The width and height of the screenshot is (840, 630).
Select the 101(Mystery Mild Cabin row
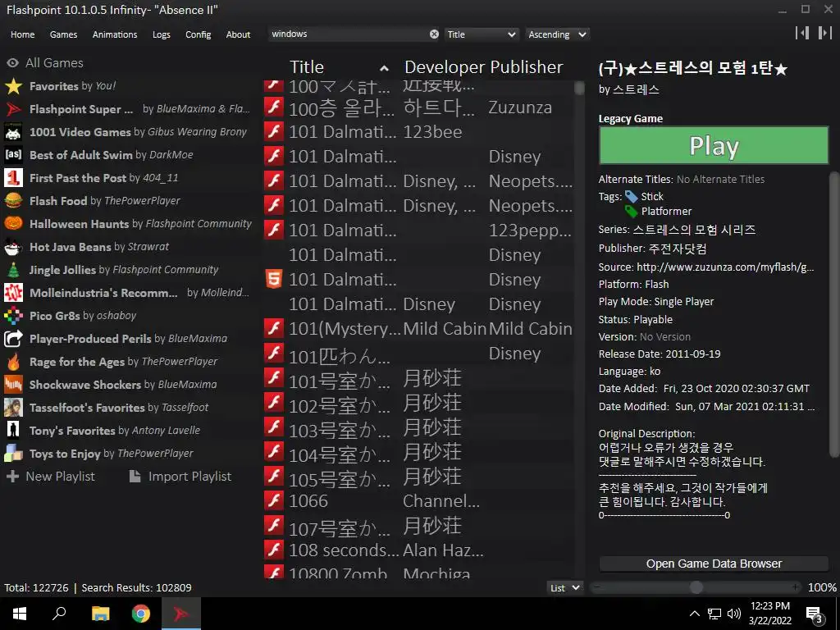(x=418, y=328)
